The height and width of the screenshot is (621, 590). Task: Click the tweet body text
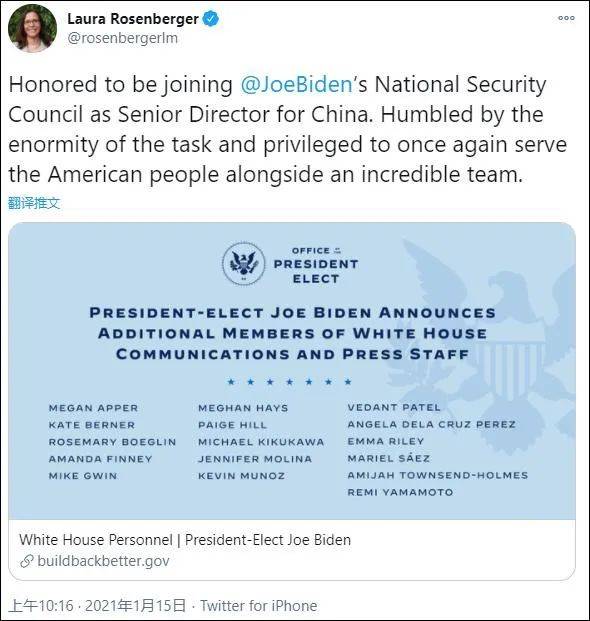pos(288,129)
